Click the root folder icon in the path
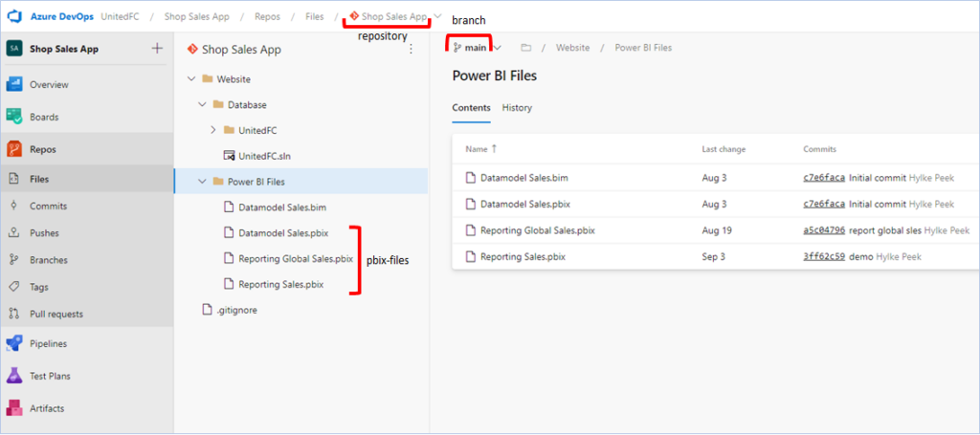The height and width of the screenshot is (435, 980). [x=525, y=48]
